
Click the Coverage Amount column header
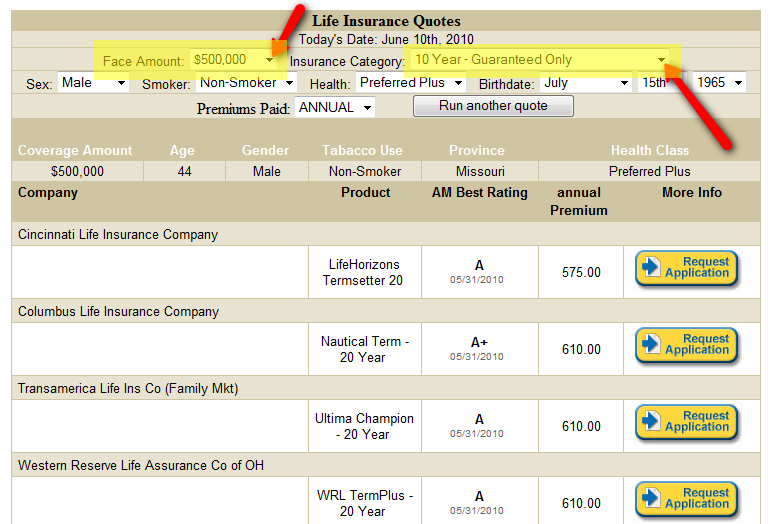75,150
